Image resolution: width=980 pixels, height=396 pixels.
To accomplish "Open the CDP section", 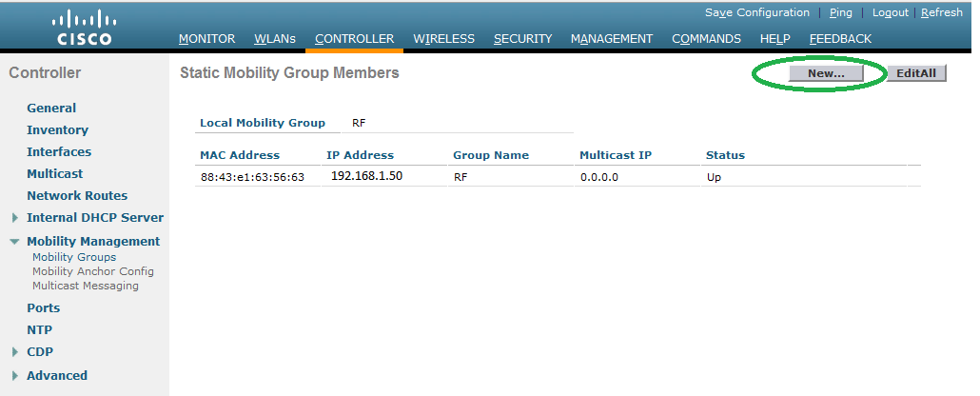I will [40, 351].
